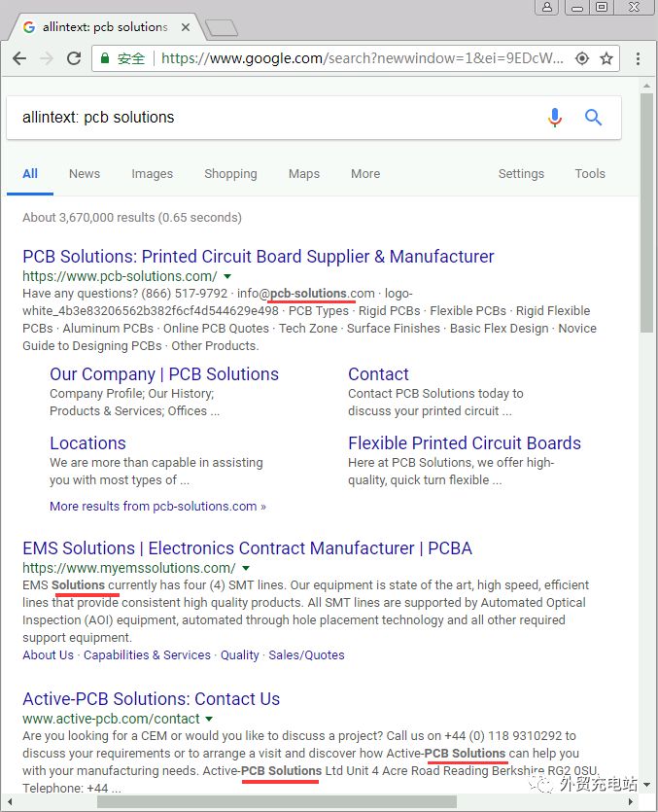658x812 pixels.
Task: Click the blue search magnifier icon
Action: click(x=593, y=118)
